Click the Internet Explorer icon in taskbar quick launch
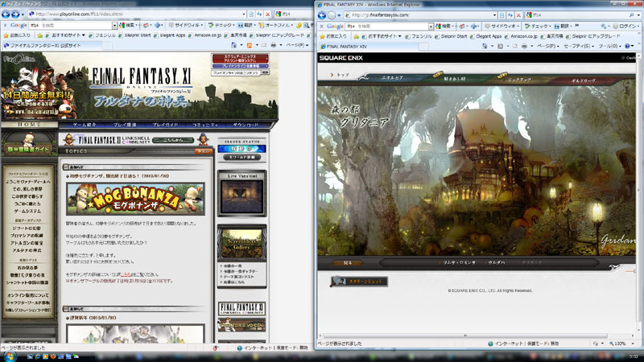 coord(38,356)
